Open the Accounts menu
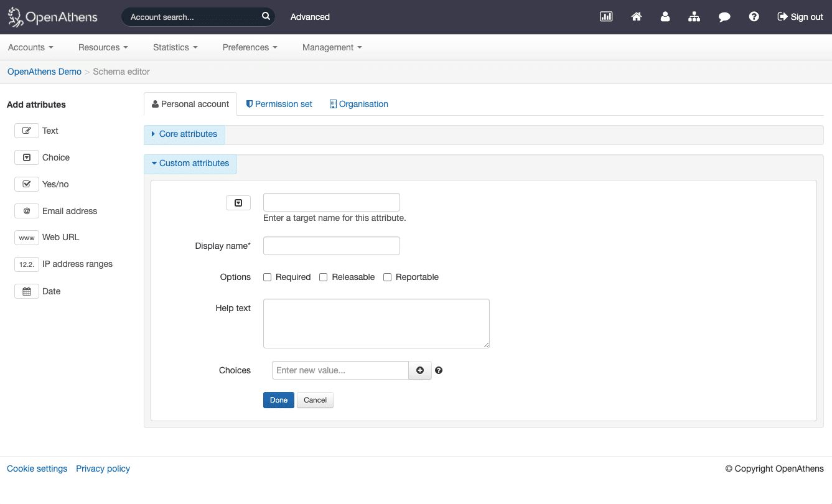This screenshot has width=832, height=504. [x=30, y=47]
